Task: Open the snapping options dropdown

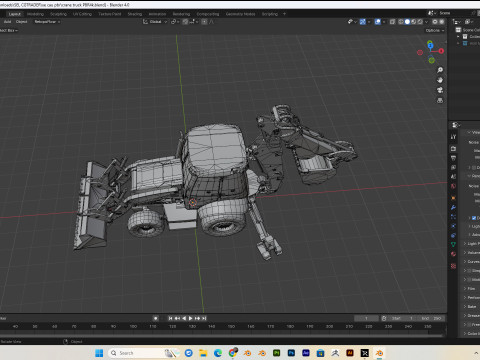Action: point(193,22)
